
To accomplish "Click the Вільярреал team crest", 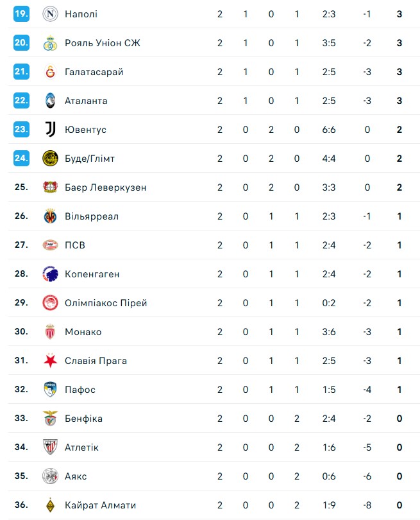I will pyautogui.click(x=49, y=216).
